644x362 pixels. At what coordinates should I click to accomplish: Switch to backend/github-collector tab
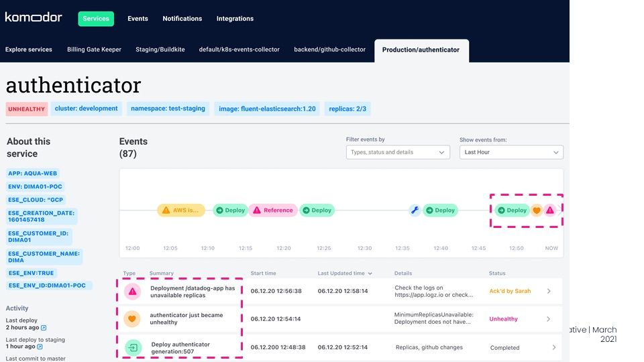pyautogui.click(x=329, y=49)
